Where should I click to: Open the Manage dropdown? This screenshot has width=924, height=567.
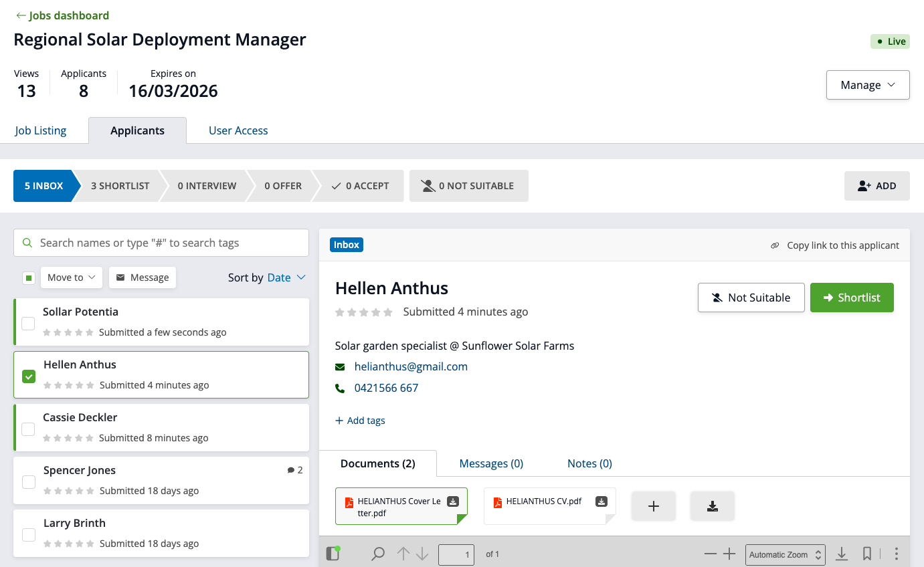point(868,85)
